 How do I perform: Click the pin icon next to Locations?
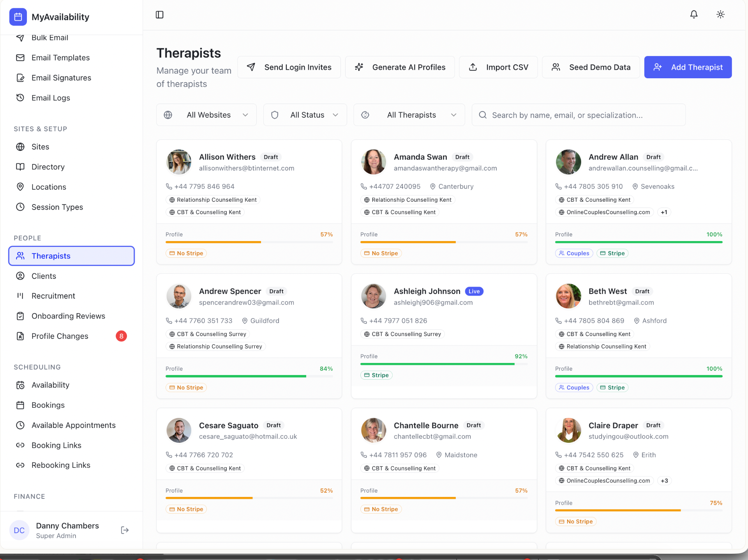tap(20, 187)
